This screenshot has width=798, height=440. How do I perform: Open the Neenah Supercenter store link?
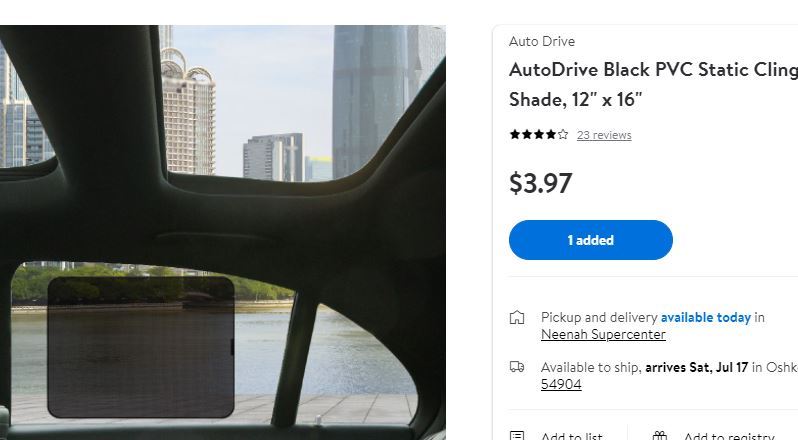[603, 334]
